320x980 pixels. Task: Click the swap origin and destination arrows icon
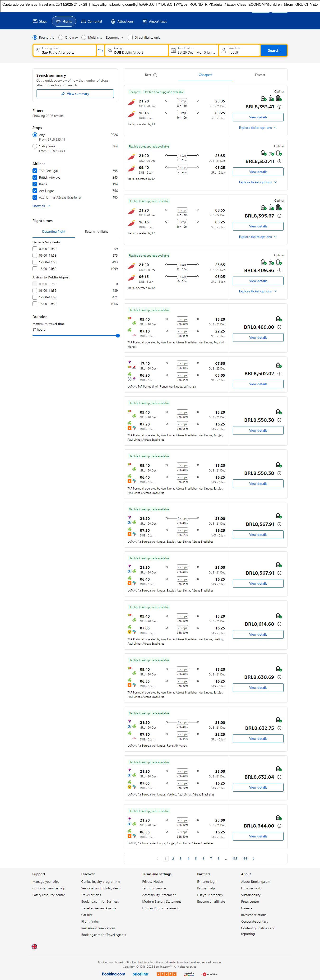click(100, 50)
